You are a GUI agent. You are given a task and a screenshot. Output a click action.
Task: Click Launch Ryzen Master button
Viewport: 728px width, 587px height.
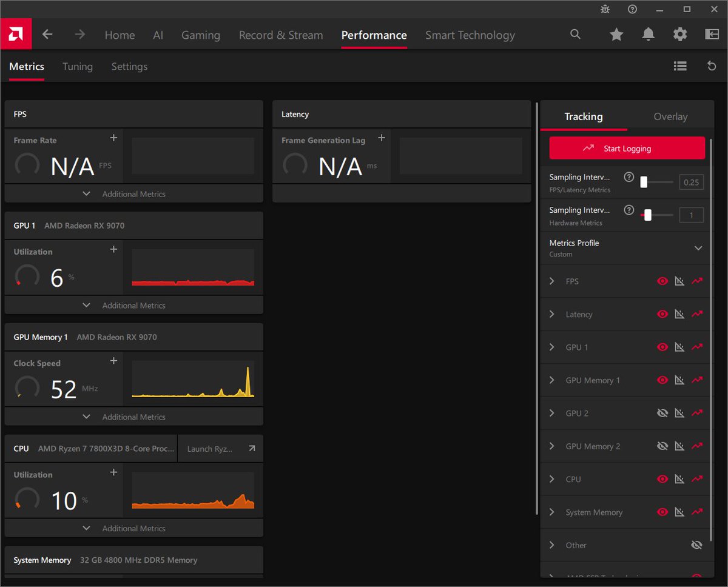[221, 449]
